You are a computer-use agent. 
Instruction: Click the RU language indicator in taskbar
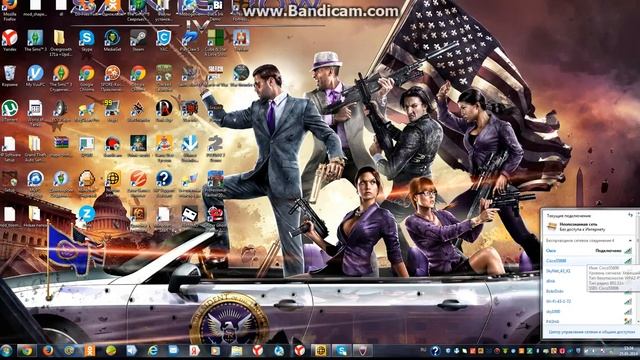click(423, 350)
